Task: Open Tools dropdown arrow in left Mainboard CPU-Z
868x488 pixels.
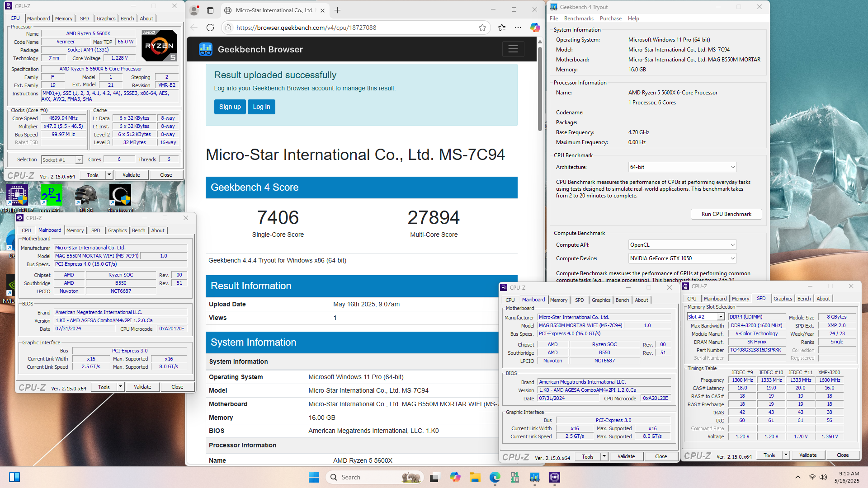Action: point(120,387)
